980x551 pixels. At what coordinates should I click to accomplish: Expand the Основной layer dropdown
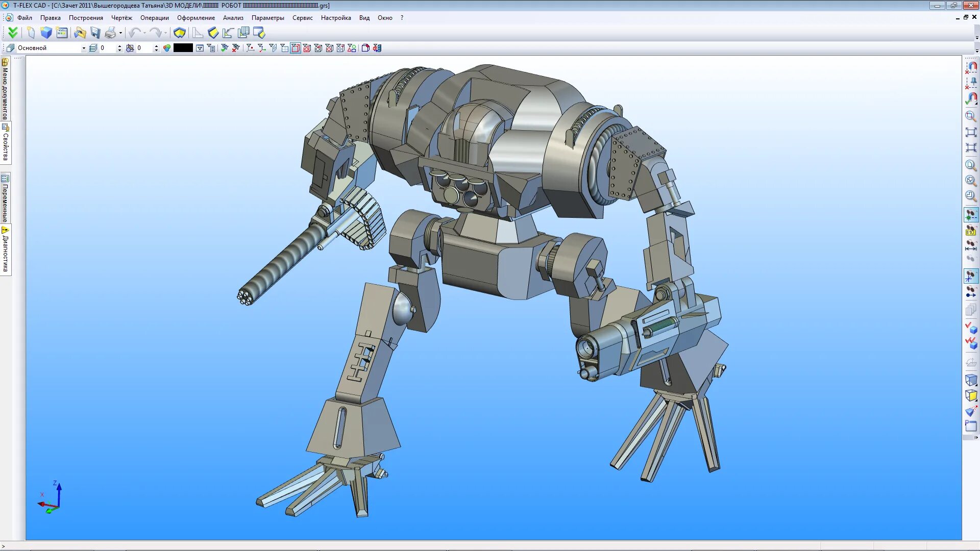(x=84, y=48)
